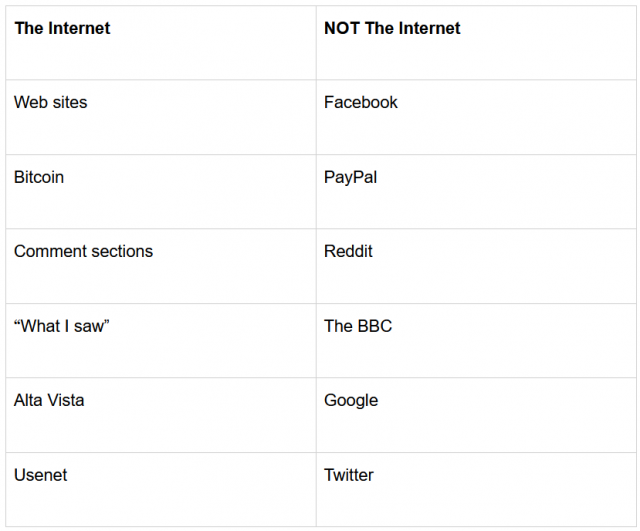
Task: Click the word "BBC" in the right column
Action: coord(374,326)
